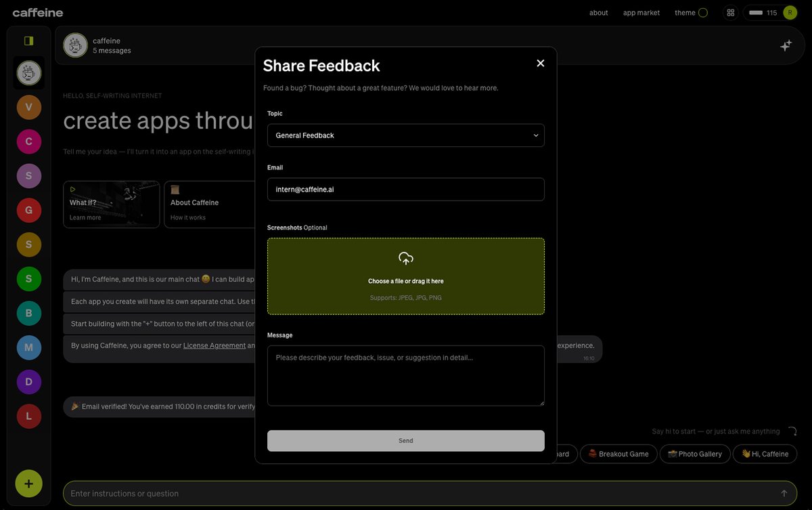Open the R user profile avatar

(x=790, y=13)
